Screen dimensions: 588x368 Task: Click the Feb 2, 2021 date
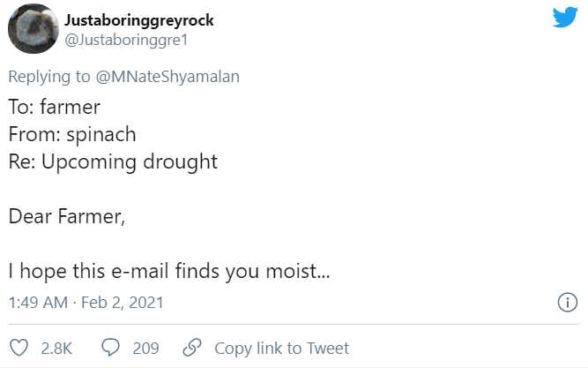tap(123, 302)
